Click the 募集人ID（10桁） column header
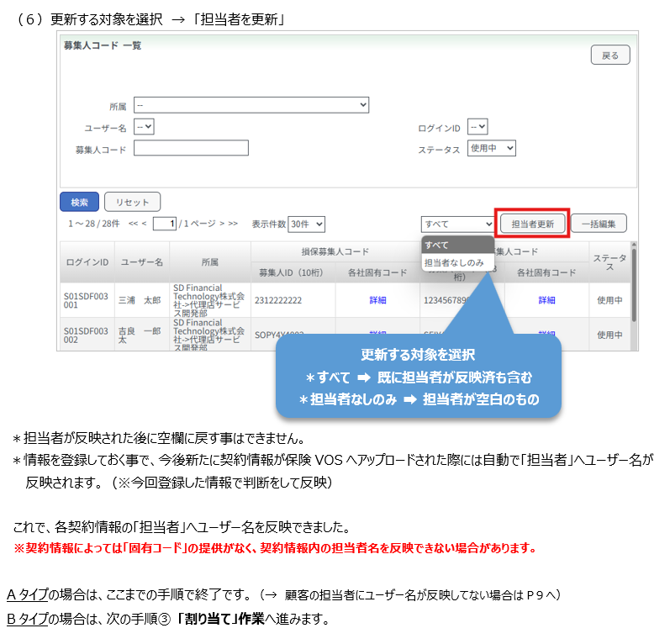 click(293, 272)
